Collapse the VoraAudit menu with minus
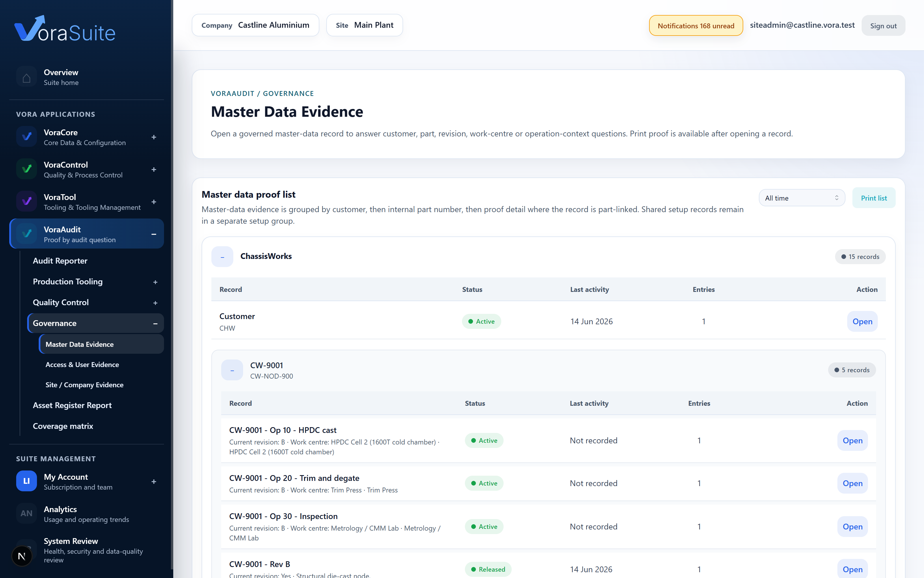The image size is (924, 578). [x=154, y=234]
